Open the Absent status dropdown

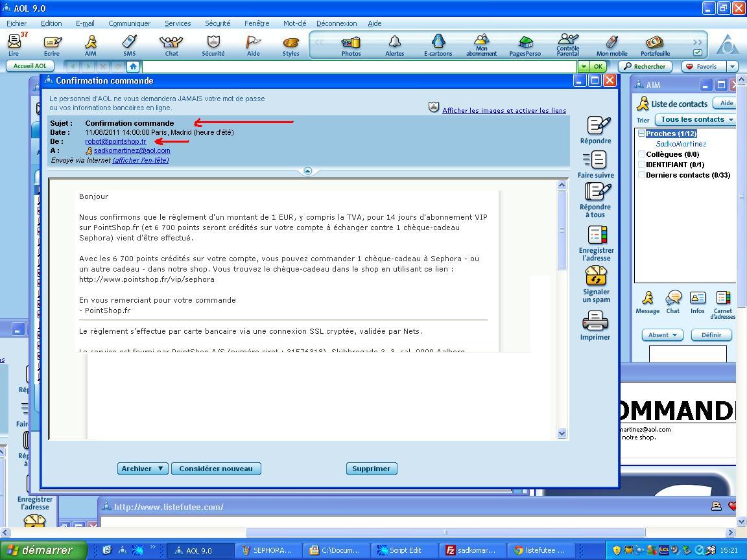tap(662, 335)
